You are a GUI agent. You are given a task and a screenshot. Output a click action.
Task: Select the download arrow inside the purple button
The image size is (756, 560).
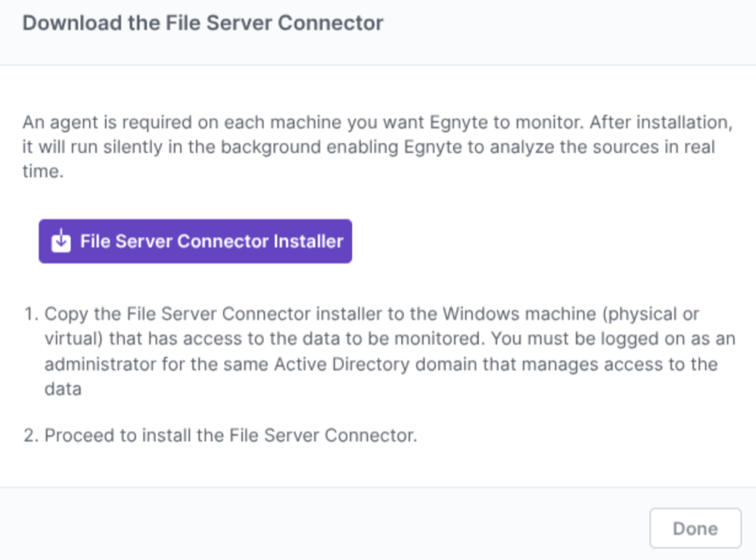coord(61,241)
